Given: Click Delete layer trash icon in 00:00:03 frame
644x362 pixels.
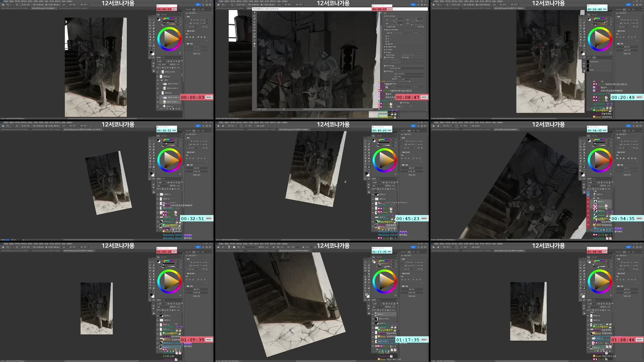Looking at the screenshot, I should pos(179,109).
